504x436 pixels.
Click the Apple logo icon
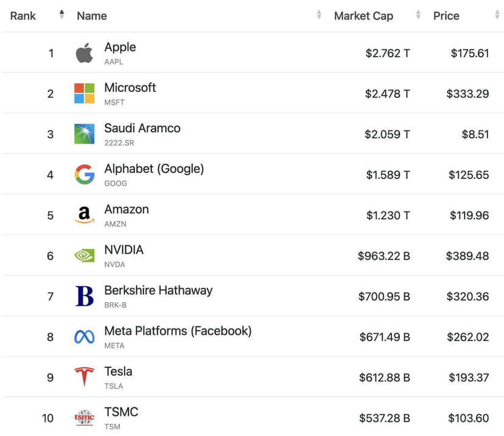pyautogui.click(x=84, y=53)
